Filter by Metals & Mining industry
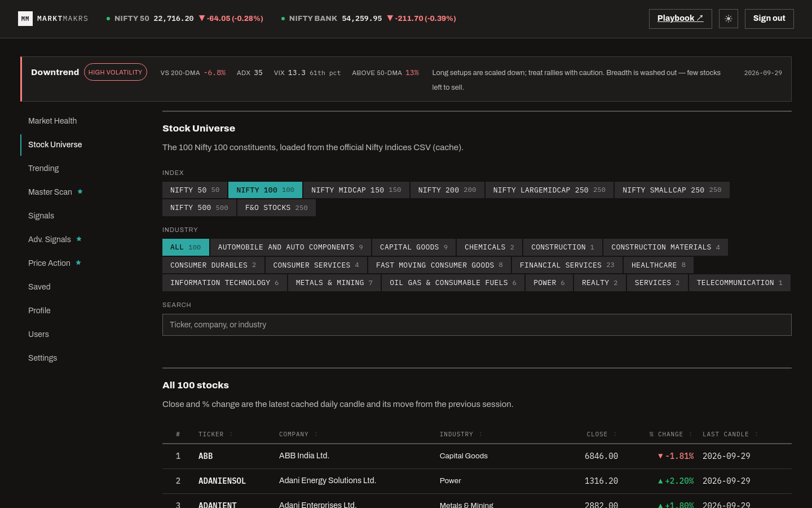This screenshot has width=812, height=508. coord(334,283)
